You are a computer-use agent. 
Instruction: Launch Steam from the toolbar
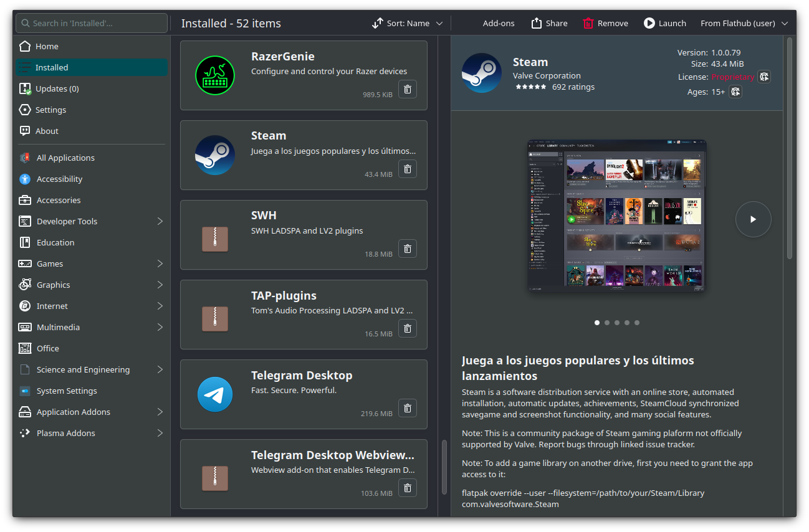pyautogui.click(x=665, y=23)
